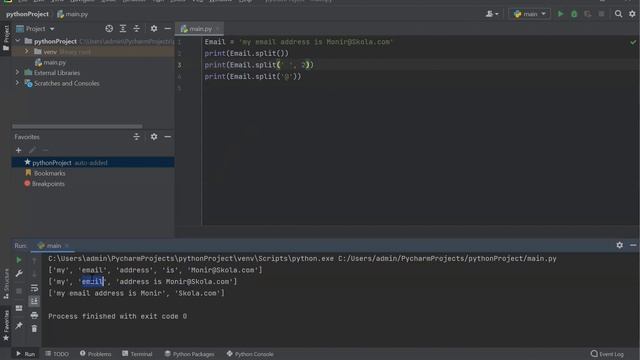Click 'Process finished with exit code 0'
The height and width of the screenshot is (360, 640).
click(x=118, y=316)
